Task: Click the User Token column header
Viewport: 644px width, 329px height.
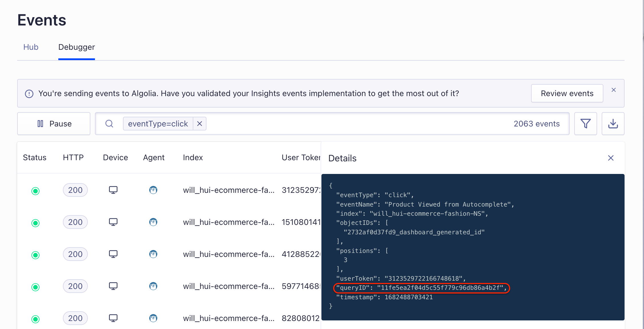Action: (x=301, y=157)
